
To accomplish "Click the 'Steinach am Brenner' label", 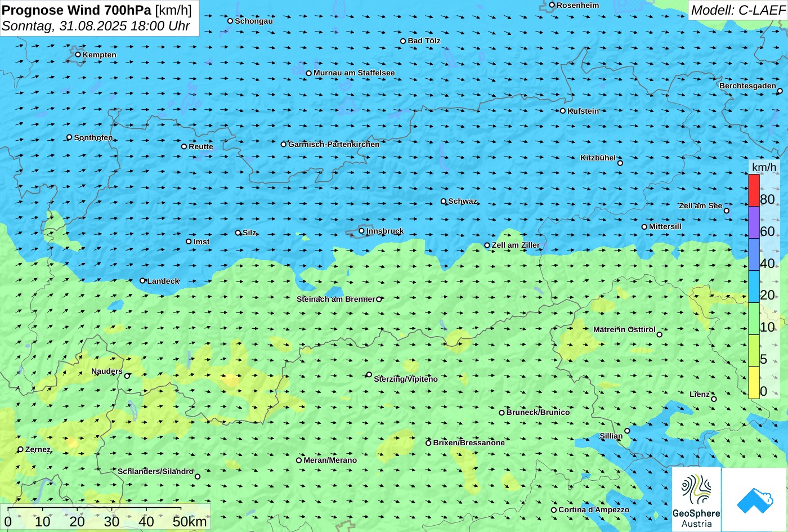I will pyautogui.click(x=335, y=299).
